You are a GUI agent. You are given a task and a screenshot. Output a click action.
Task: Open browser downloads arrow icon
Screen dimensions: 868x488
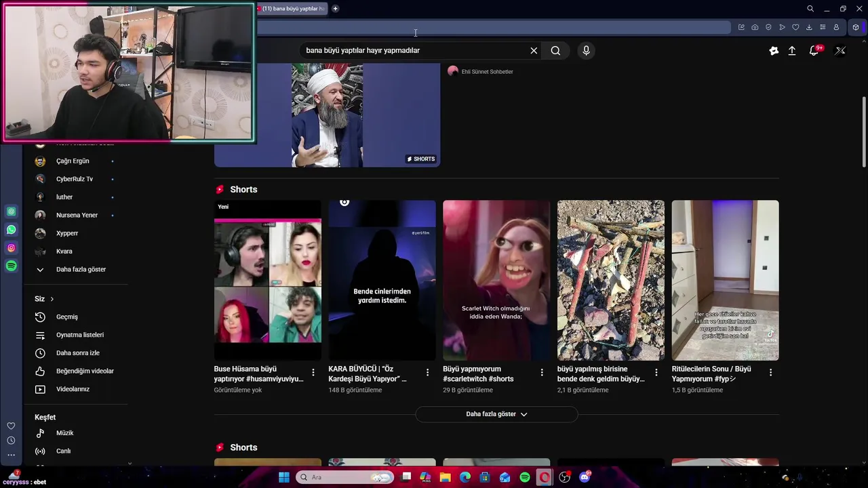[809, 27]
